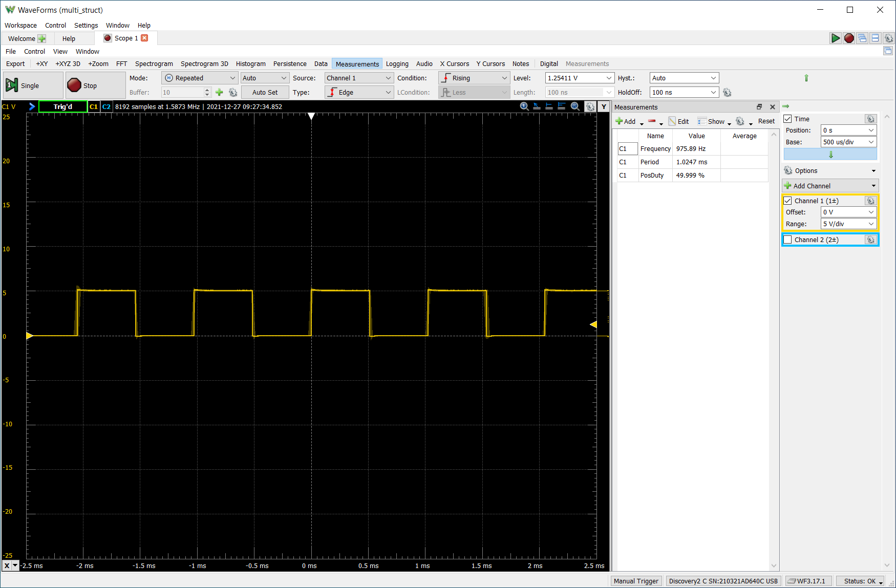Open the Condition dropdown showing Rising
The image size is (896, 588).
pos(474,78)
